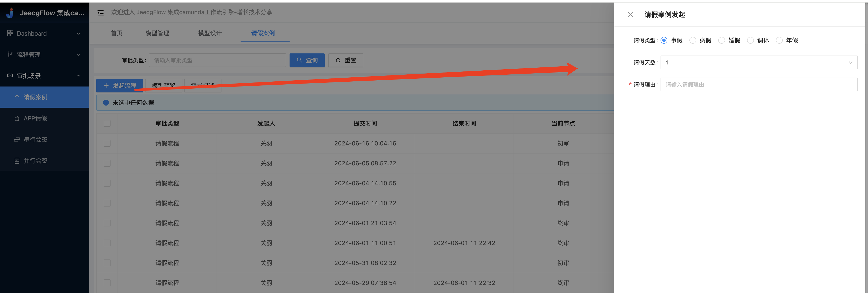Image resolution: width=868 pixels, height=293 pixels.
Task: Close the 请假案例发起 drawer
Action: [x=630, y=14]
